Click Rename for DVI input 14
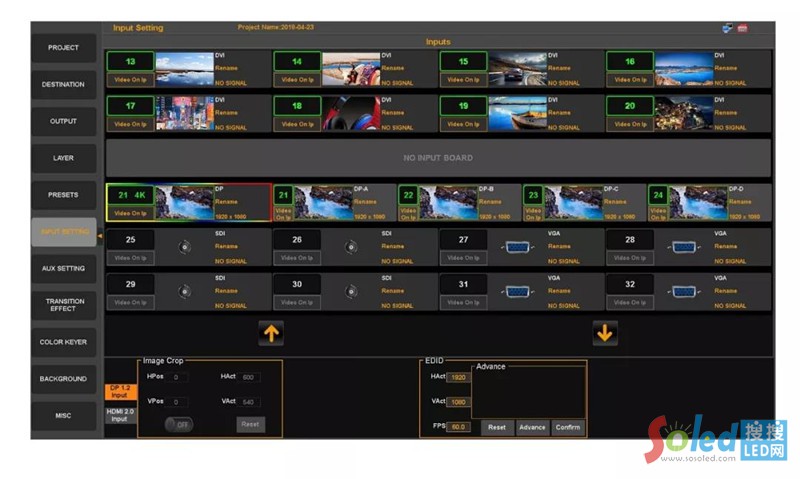The width and height of the screenshot is (800, 479). (393, 68)
